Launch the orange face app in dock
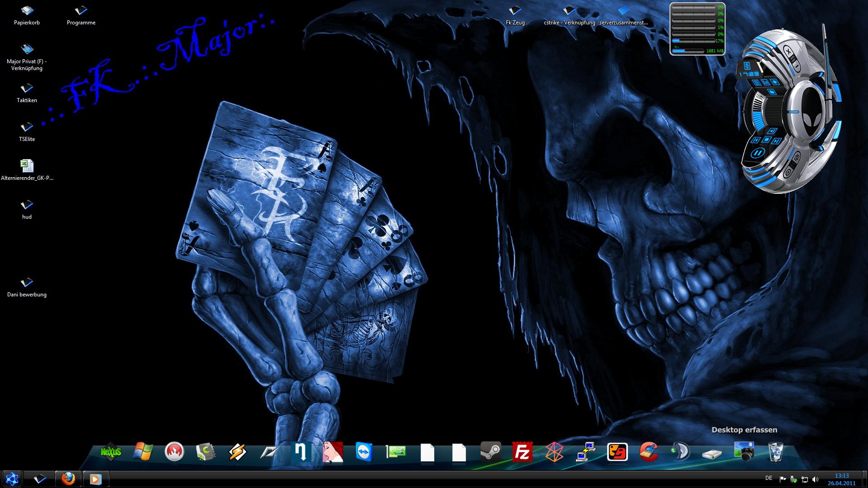The image size is (868, 488). [617, 452]
